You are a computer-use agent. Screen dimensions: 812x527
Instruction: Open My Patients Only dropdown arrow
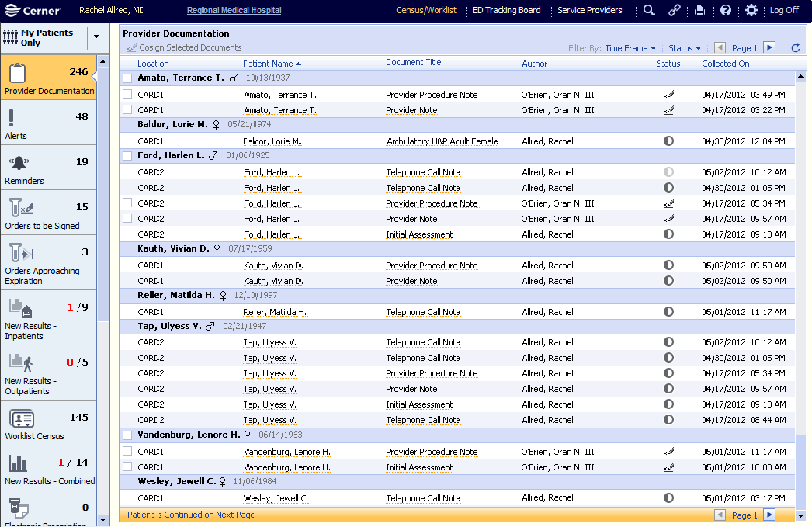(97, 36)
